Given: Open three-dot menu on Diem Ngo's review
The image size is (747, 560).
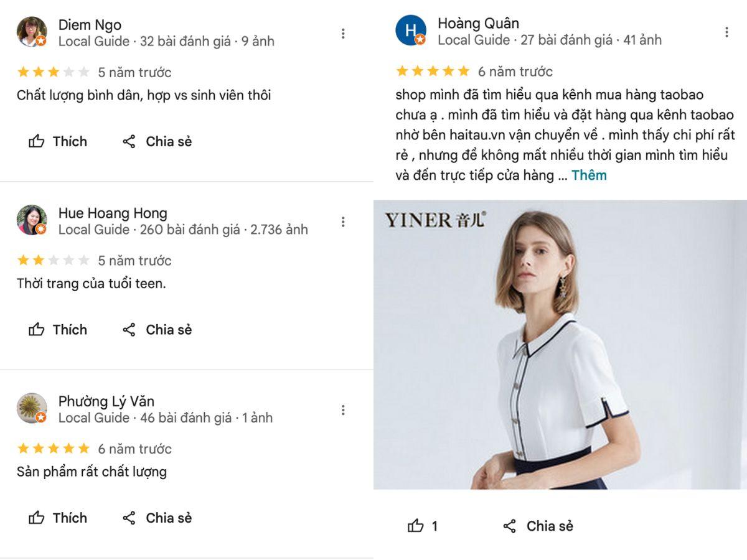Looking at the screenshot, I should [x=343, y=34].
